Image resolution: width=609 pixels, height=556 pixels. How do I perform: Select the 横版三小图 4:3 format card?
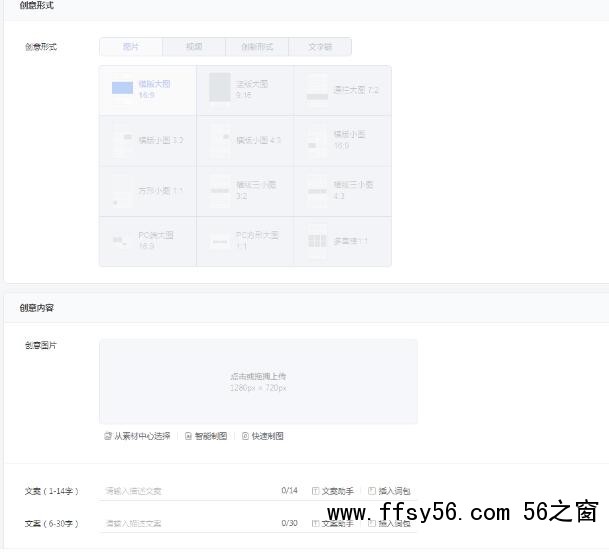(x=343, y=191)
